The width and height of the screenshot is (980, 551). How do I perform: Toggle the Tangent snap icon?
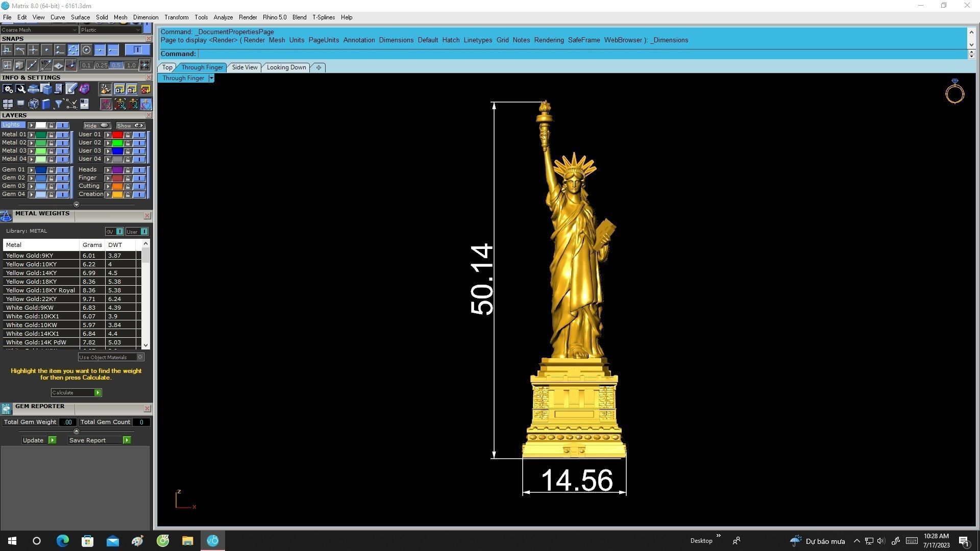pos(20,50)
